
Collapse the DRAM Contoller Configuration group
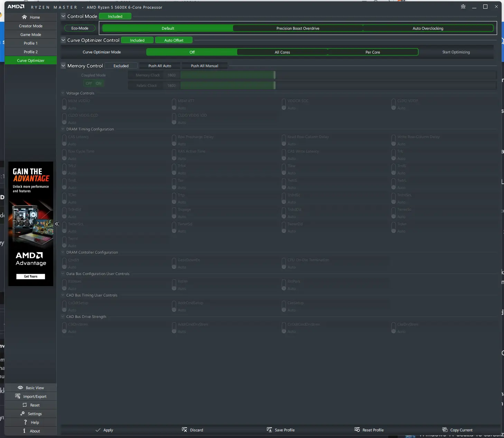[63, 252]
